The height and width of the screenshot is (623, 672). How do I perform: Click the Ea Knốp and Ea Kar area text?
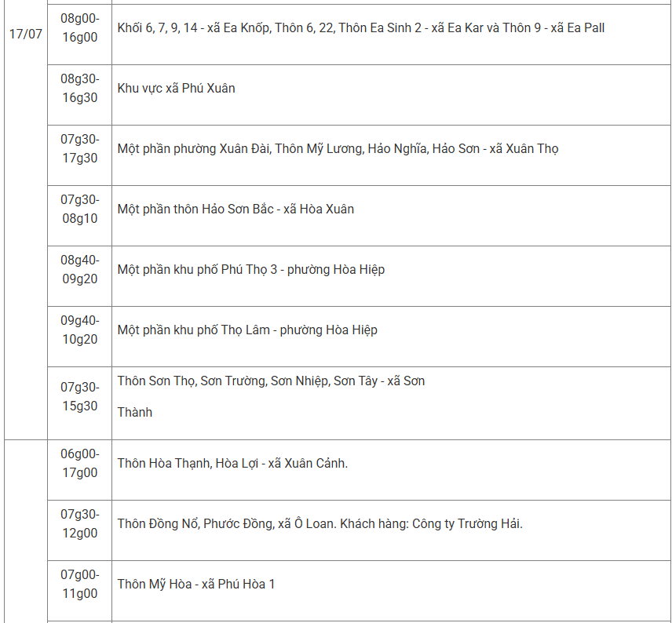[361, 27]
